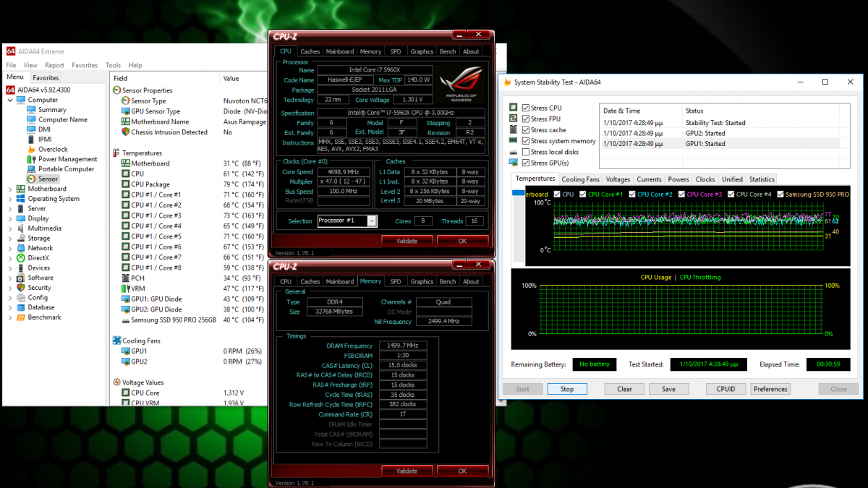Image resolution: width=868 pixels, height=488 pixels.
Task: Switch to the Voltages tab
Action: pos(618,179)
